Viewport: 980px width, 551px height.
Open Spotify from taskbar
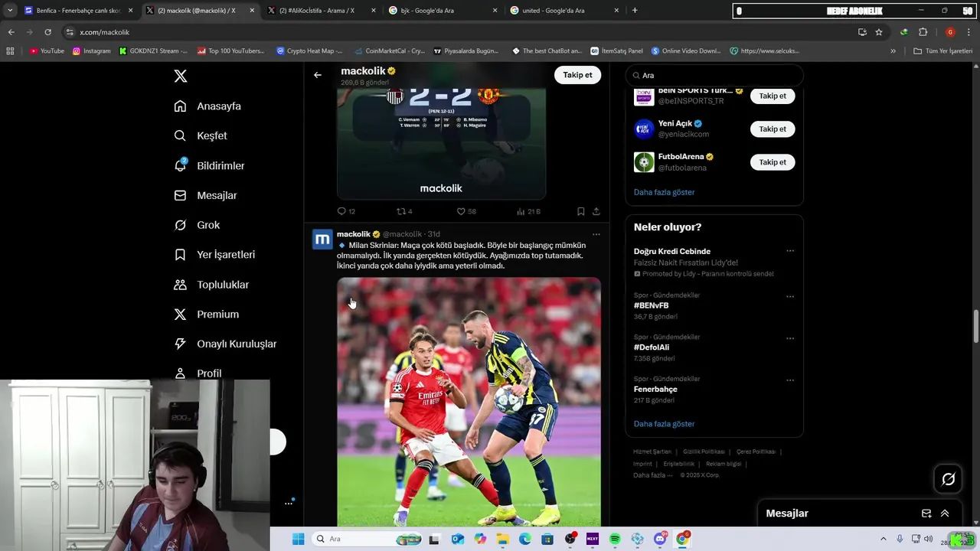coord(615,539)
